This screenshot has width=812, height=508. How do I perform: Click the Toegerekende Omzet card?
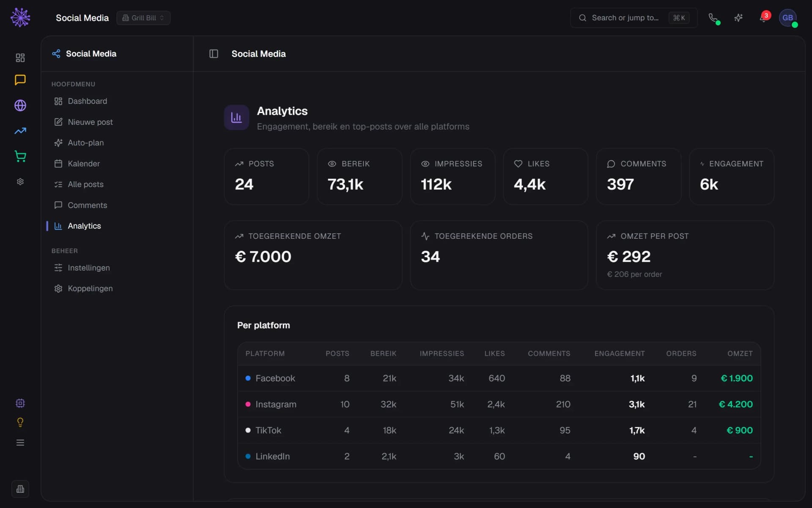click(x=313, y=255)
